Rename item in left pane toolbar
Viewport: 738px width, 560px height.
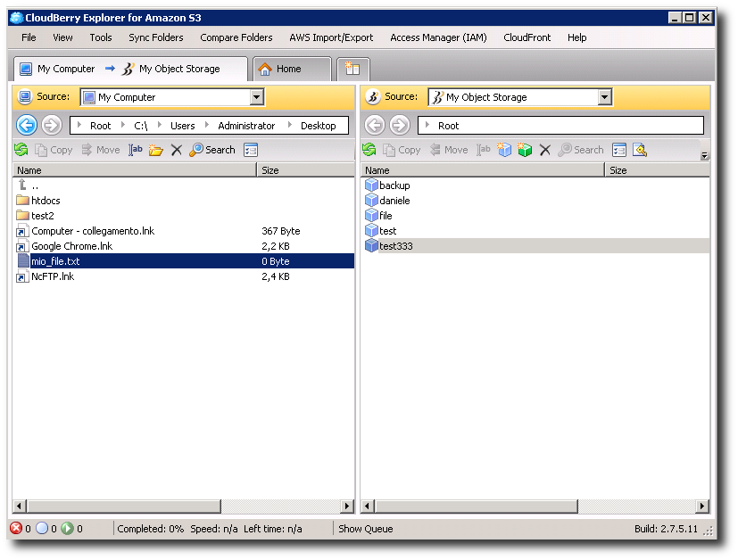[135, 150]
